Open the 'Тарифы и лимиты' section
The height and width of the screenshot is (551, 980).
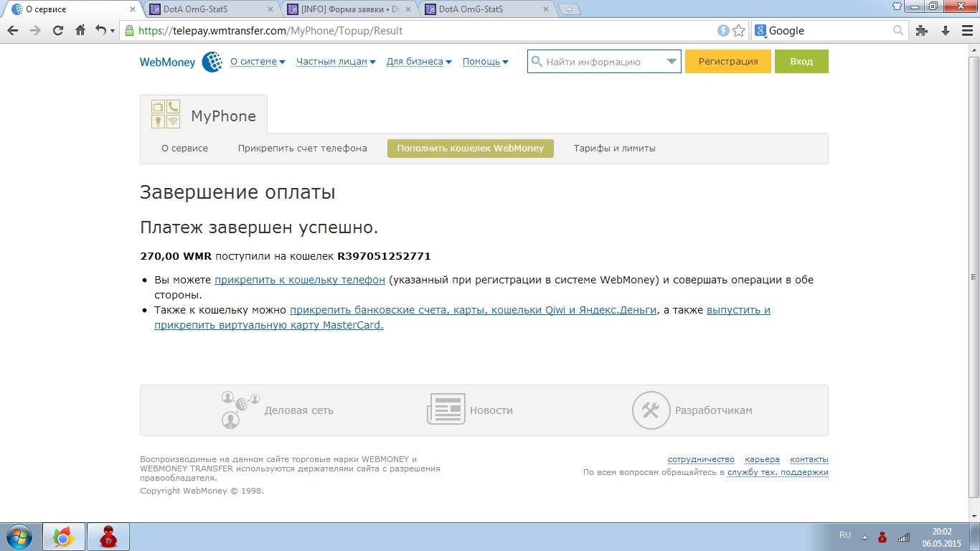(614, 149)
